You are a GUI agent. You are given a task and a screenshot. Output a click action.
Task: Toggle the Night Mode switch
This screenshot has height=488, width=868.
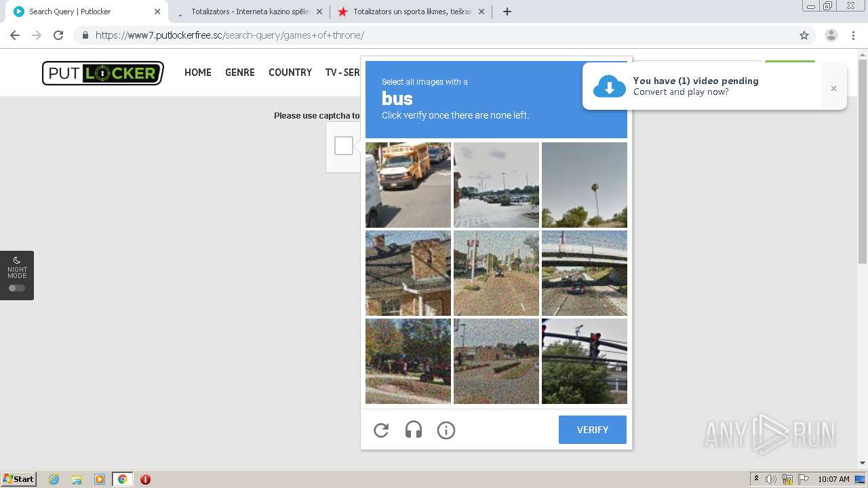(17, 288)
